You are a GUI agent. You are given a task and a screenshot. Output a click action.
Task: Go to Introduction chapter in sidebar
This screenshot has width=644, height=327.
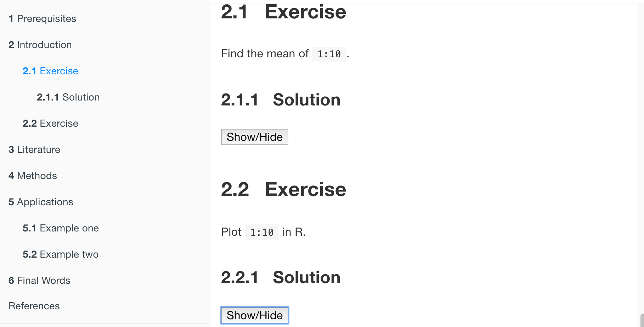(40, 45)
